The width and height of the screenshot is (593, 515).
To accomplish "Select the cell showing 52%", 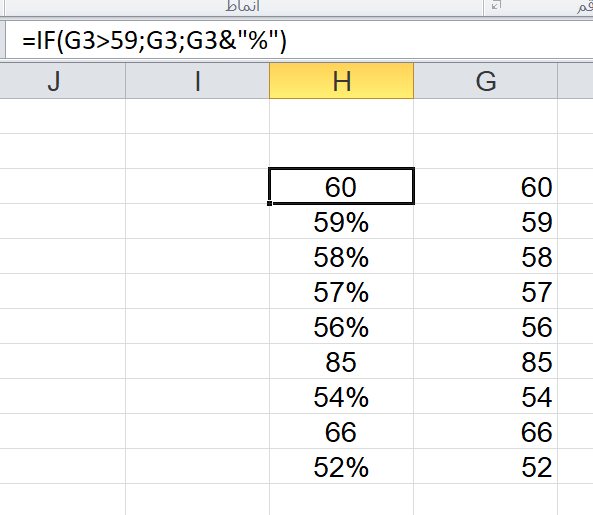I will pyautogui.click(x=342, y=466).
